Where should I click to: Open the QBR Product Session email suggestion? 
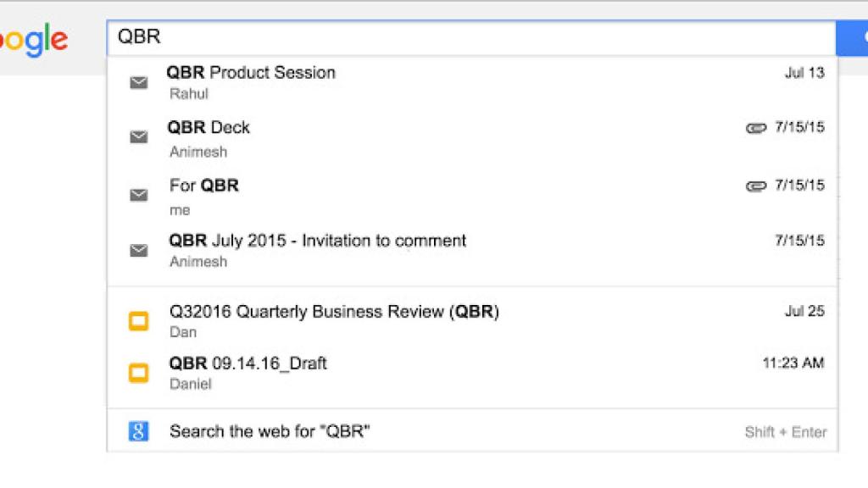point(251,73)
